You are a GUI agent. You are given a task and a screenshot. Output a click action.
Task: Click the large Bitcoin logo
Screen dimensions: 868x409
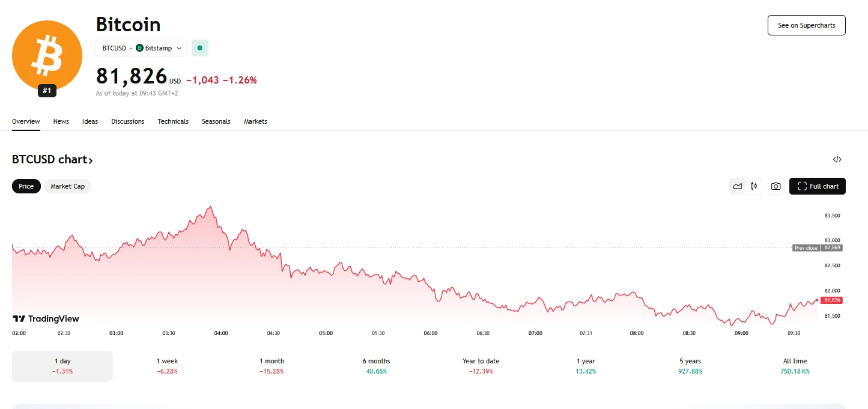click(x=47, y=55)
